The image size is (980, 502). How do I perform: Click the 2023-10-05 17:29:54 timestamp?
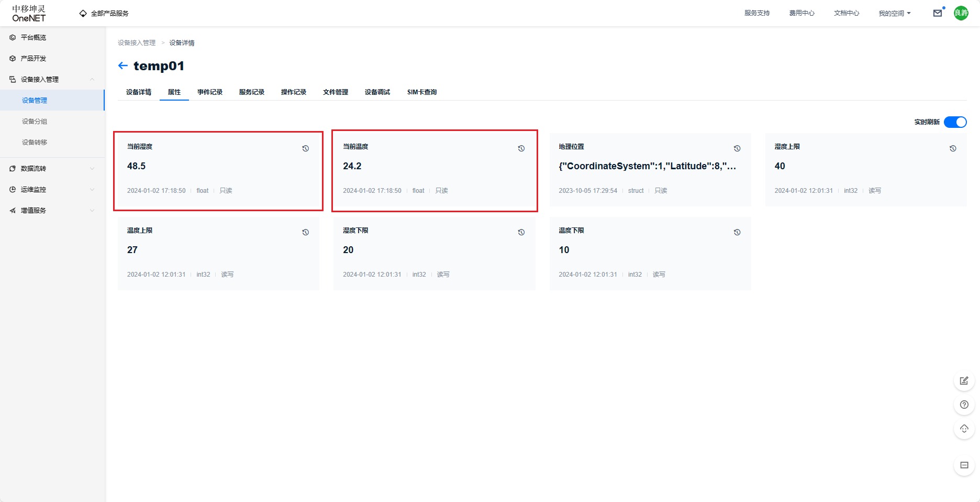click(x=588, y=191)
